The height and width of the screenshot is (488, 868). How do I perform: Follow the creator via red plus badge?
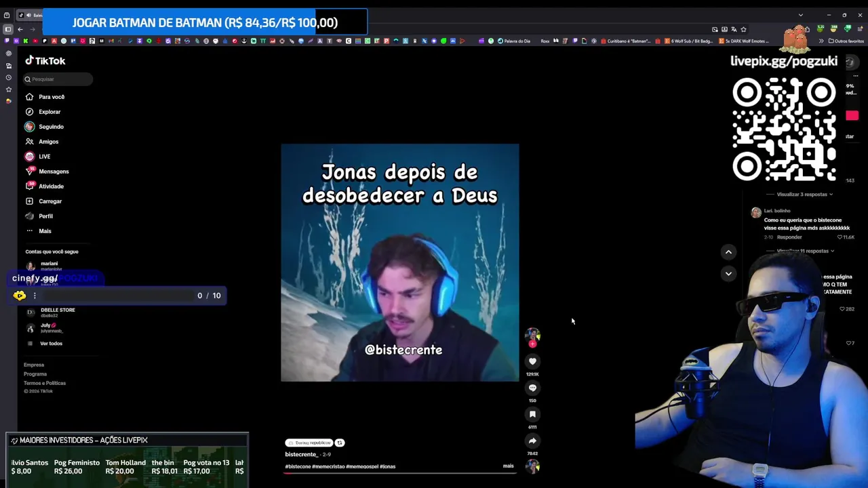click(532, 344)
